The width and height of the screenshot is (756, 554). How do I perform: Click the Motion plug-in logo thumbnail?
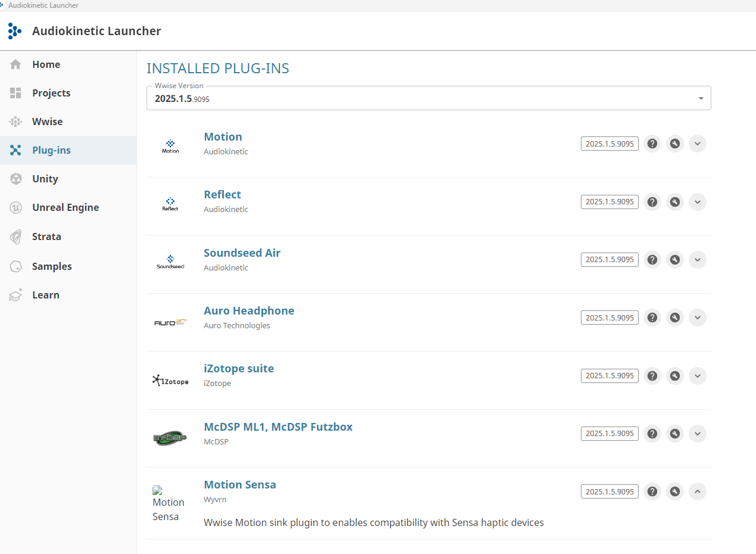point(170,147)
